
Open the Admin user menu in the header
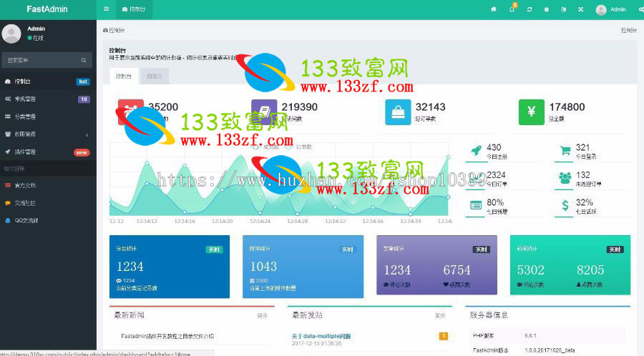(x=611, y=9)
